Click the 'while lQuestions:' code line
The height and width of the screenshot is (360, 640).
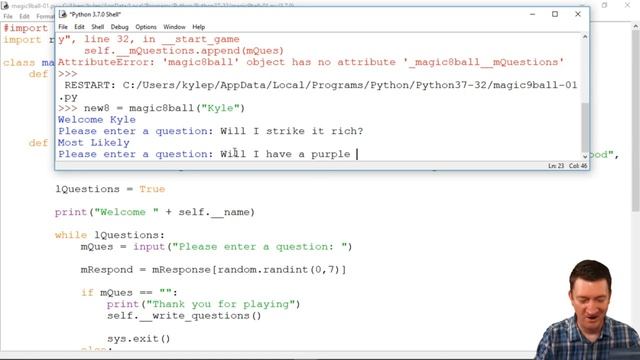(x=110, y=235)
